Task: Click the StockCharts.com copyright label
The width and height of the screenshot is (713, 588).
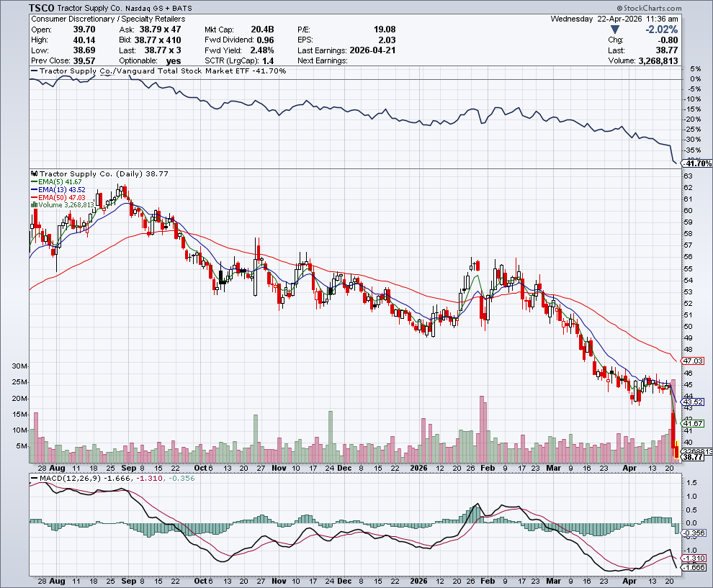Action: coord(650,8)
